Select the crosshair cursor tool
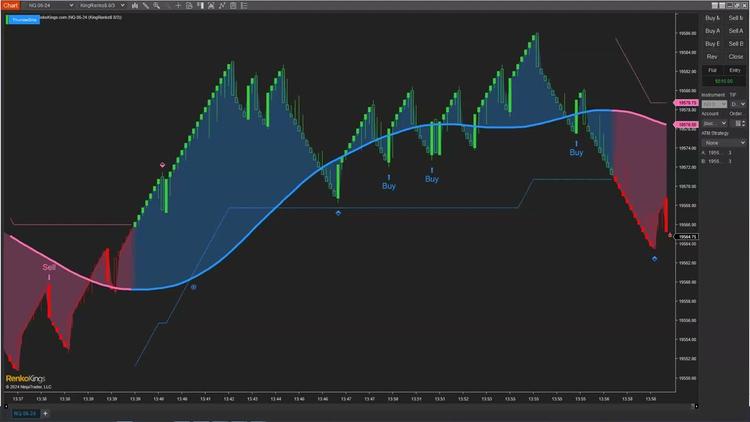 [178, 5]
